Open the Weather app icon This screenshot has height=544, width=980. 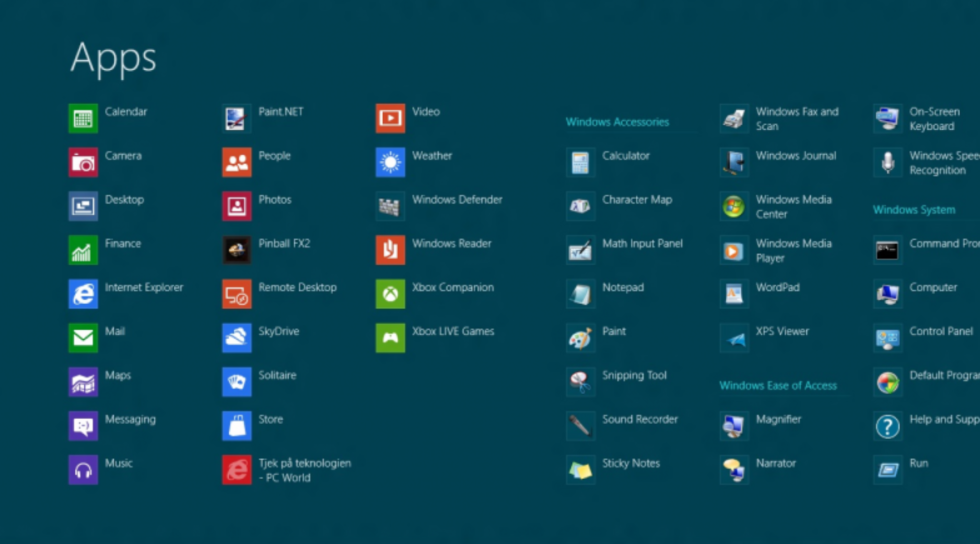391,163
